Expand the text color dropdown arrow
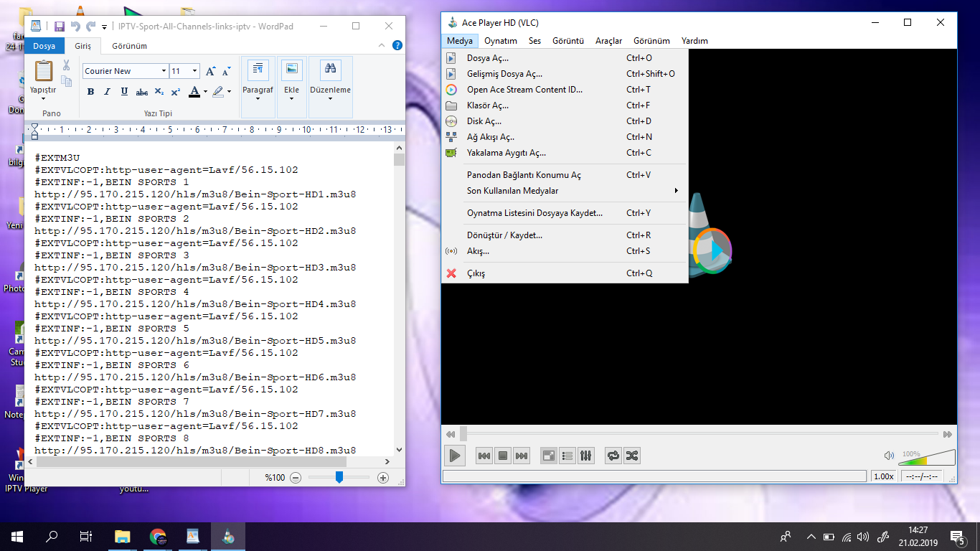Image resolution: width=980 pixels, height=551 pixels. pos(205,92)
